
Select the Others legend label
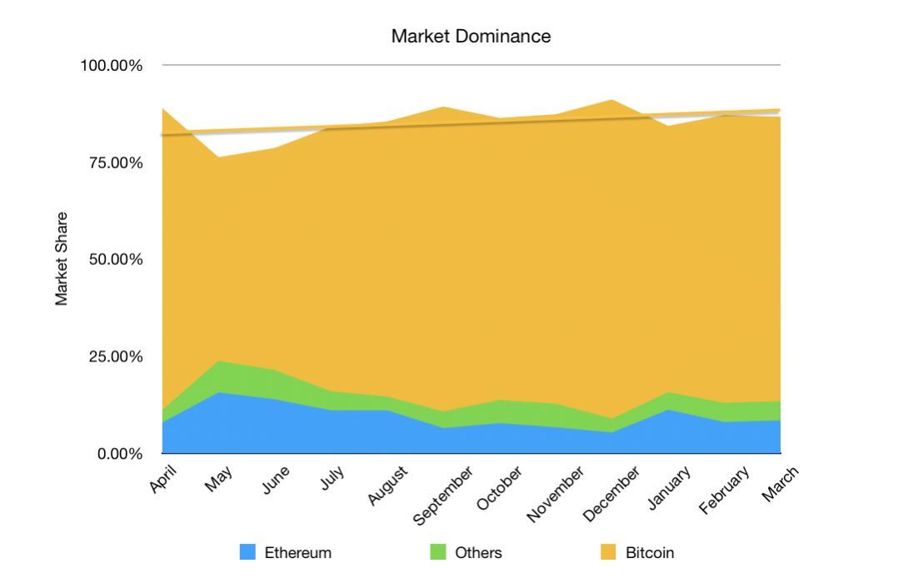[478, 552]
